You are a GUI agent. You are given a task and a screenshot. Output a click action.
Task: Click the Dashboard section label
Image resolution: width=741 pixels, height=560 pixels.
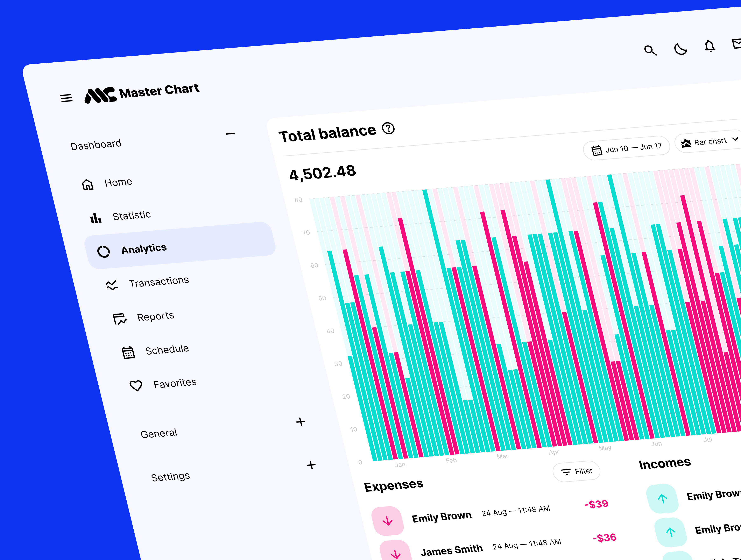tap(96, 145)
